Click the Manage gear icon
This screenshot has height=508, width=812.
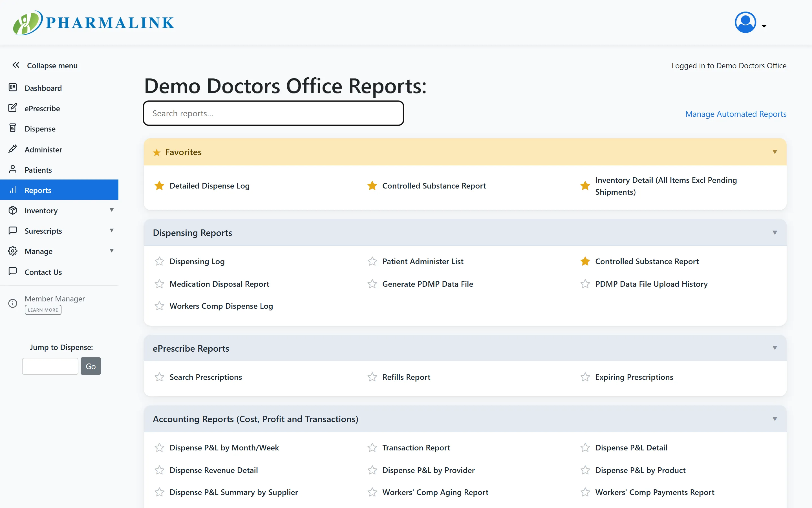[x=13, y=251]
